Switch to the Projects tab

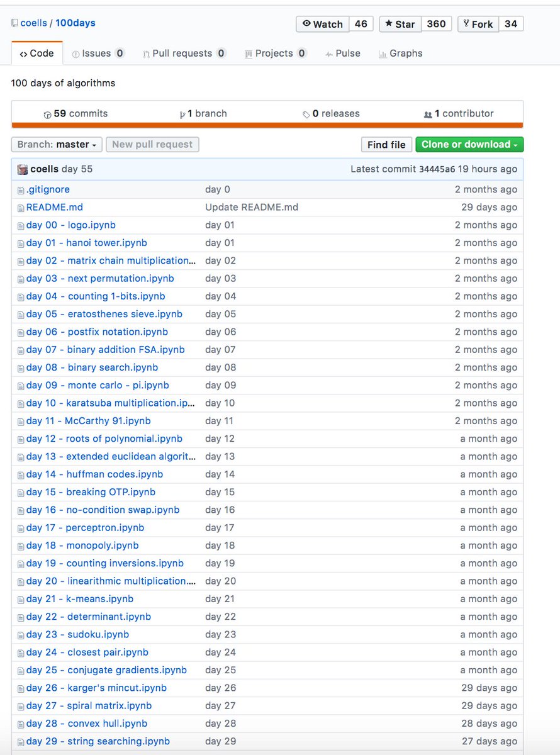(x=276, y=53)
